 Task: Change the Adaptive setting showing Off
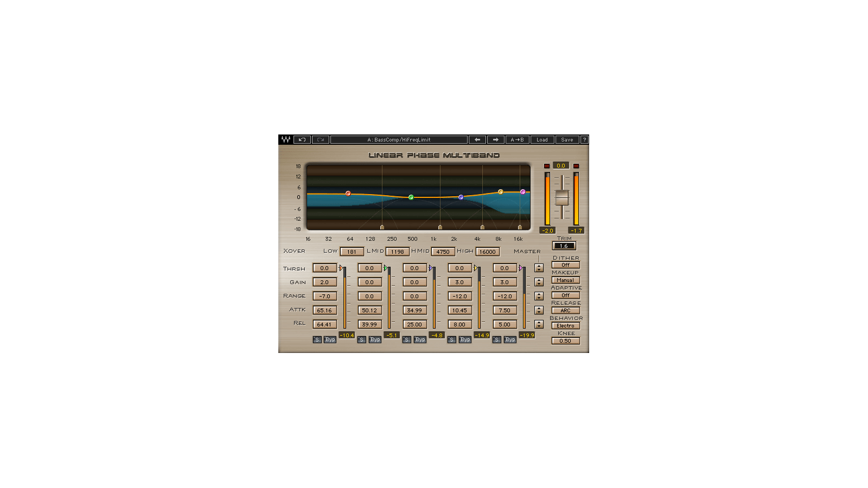click(x=566, y=296)
